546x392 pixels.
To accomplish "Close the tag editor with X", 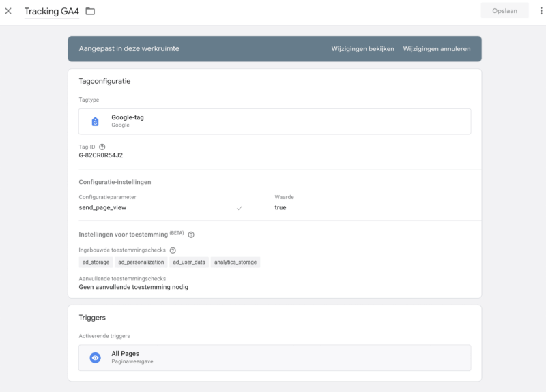I will [x=8, y=11].
